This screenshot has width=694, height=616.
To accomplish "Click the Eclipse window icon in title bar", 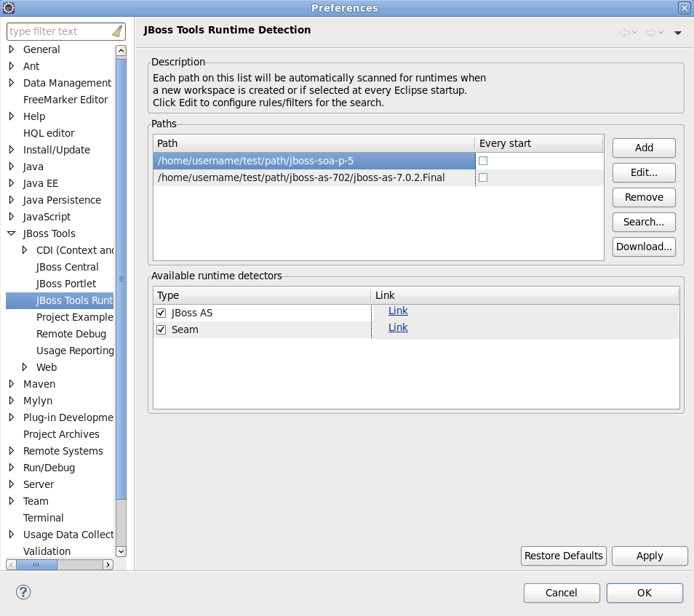I will [9, 7].
